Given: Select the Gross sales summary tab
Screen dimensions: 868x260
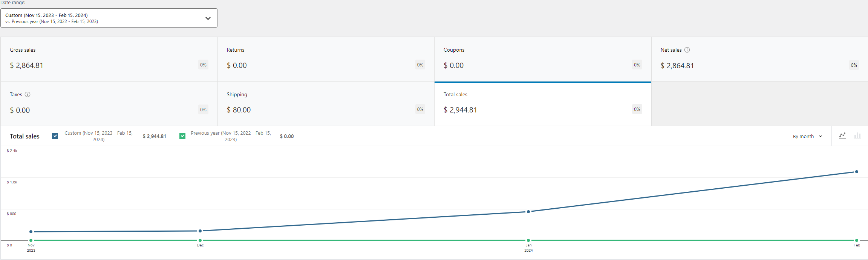Looking at the screenshot, I should coord(109,59).
